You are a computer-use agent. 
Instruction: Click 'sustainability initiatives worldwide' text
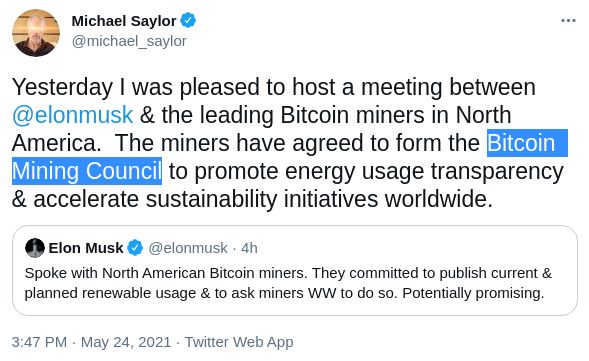point(319,199)
